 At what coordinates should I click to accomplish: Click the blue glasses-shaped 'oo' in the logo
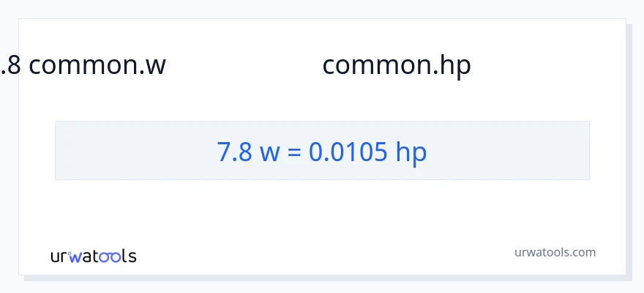[108, 257]
